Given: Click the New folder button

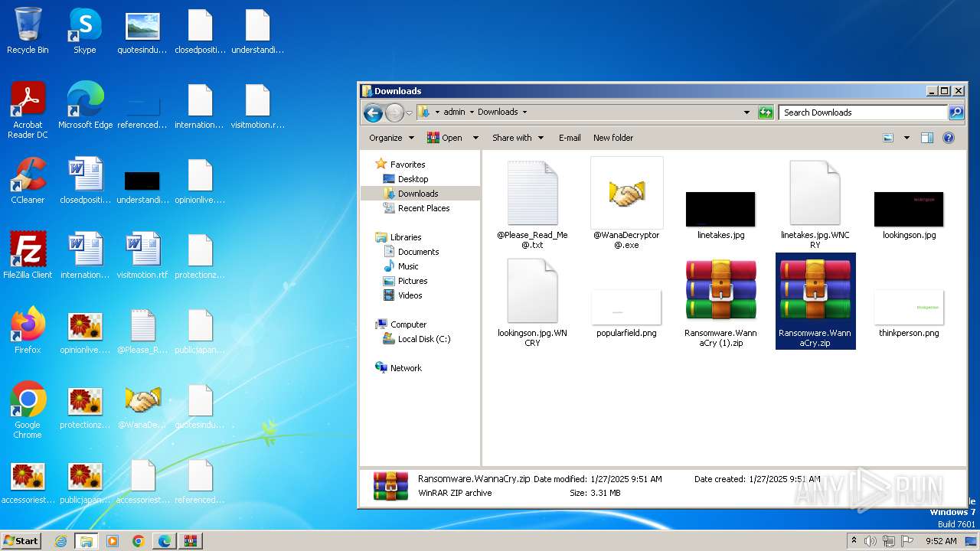Looking at the screenshot, I should pyautogui.click(x=613, y=138).
